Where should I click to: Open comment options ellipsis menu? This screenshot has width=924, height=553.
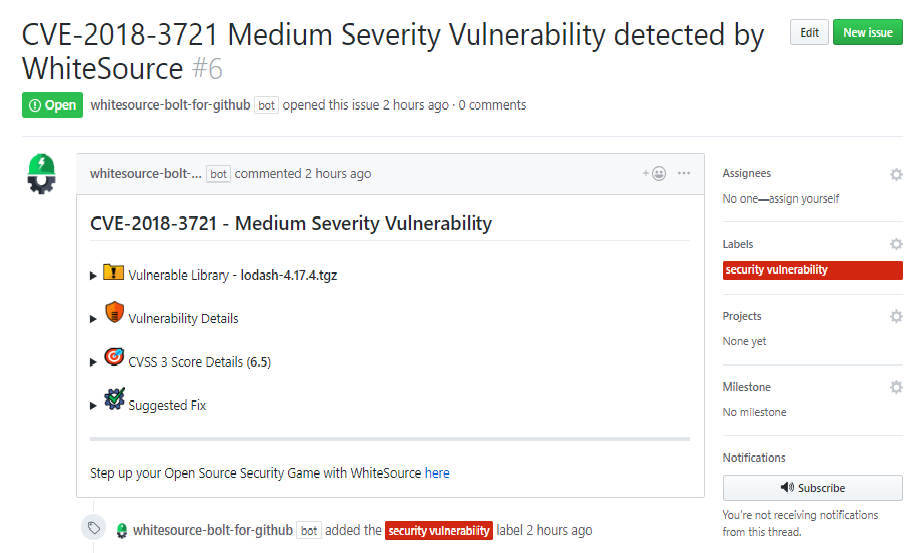pos(684,173)
